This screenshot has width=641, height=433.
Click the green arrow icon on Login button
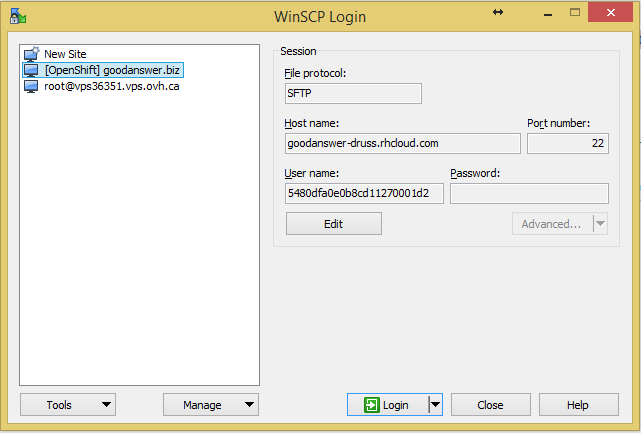372,405
